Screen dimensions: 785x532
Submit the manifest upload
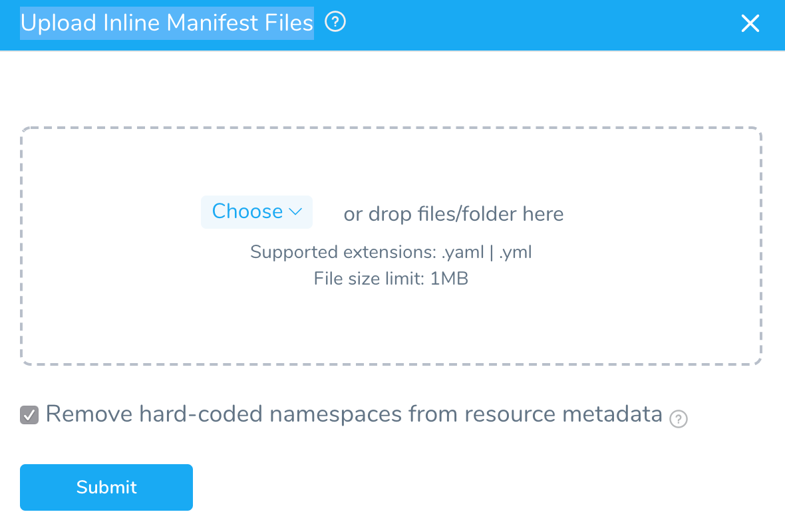click(x=106, y=487)
